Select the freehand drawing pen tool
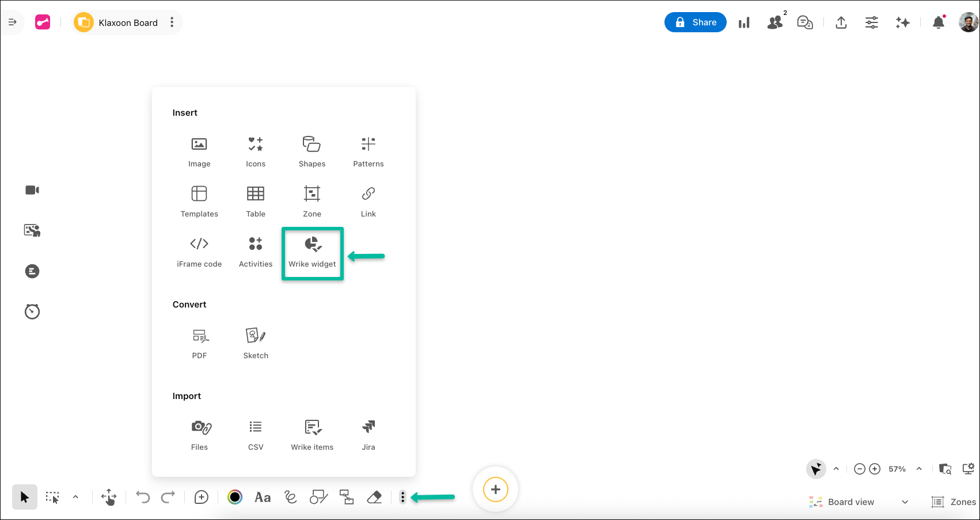Screen dimensions: 980x520 coord(290,496)
